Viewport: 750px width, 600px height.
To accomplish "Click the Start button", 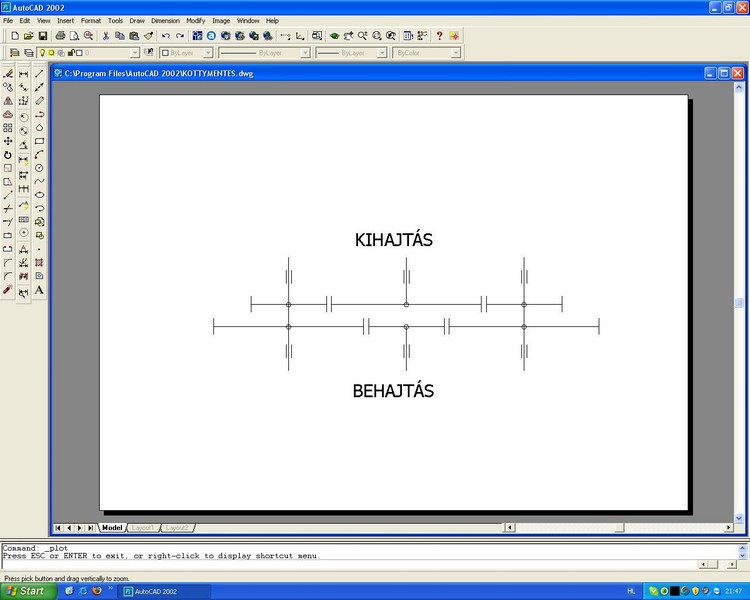I will point(27,591).
